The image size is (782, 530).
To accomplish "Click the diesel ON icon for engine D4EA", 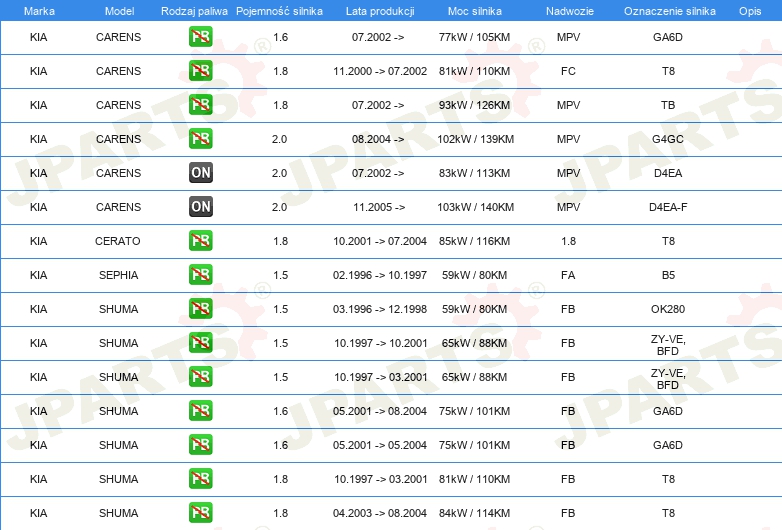I will [200, 173].
